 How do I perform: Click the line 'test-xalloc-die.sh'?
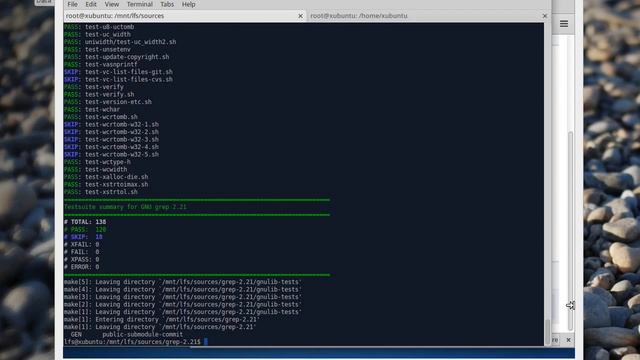(x=106, y=177)
